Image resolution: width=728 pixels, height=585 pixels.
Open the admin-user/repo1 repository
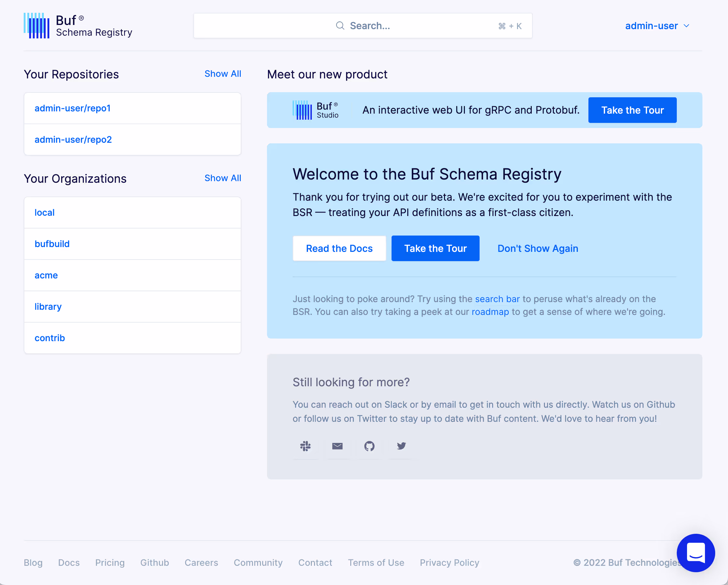tap(73, 108)
